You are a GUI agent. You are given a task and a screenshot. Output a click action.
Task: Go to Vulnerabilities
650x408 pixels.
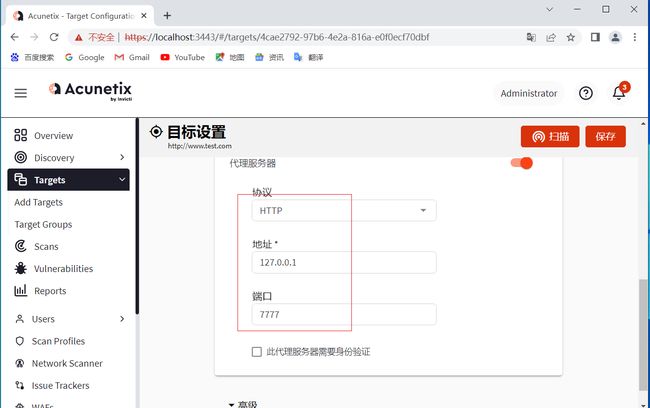(x=63, y=269)
